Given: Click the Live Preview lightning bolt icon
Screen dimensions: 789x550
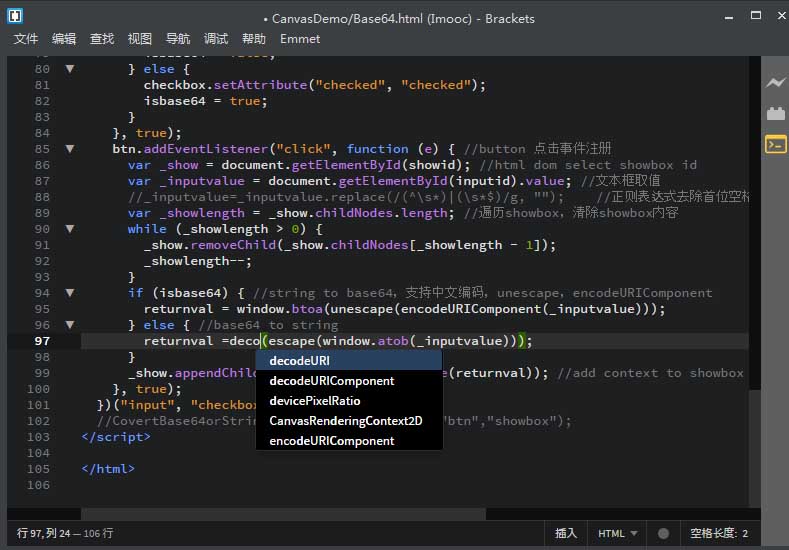Looking at the screenshot, I should pos(775,83).
